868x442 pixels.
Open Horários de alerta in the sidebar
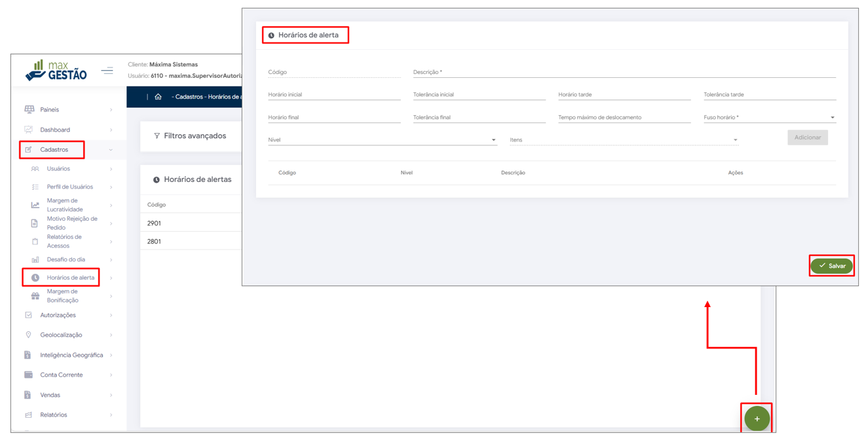[x=70, y=278]
